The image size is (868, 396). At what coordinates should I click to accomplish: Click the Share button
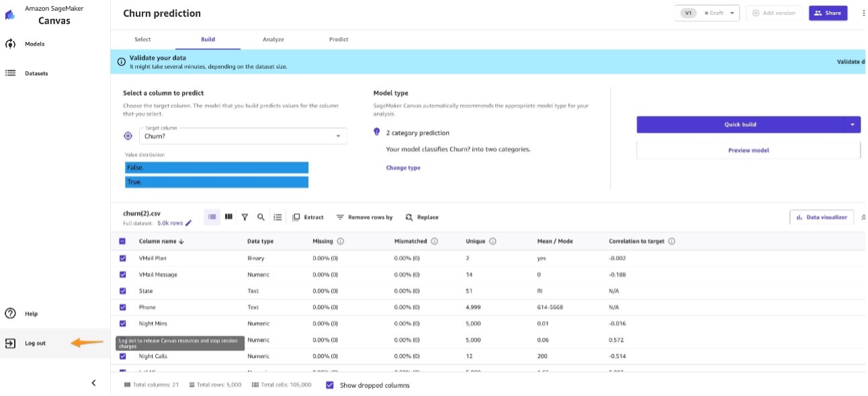coord(828,13)
